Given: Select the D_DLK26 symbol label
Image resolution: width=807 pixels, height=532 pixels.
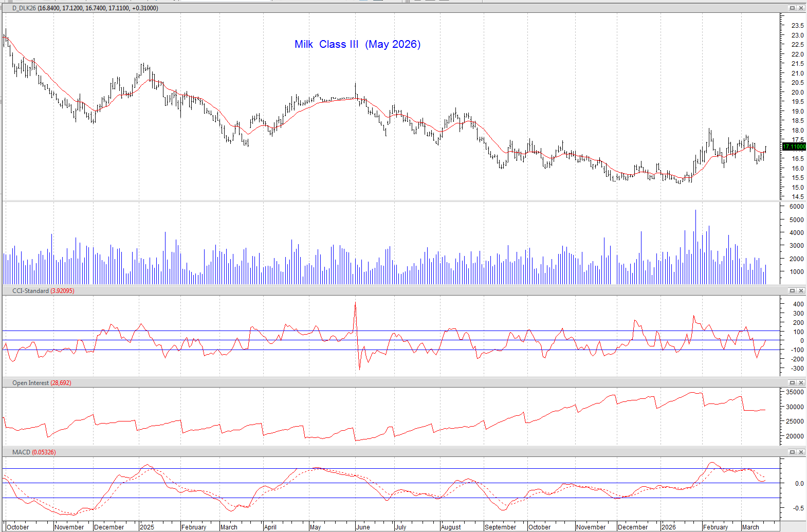Looking at the screenshot, I should [24, 8].
